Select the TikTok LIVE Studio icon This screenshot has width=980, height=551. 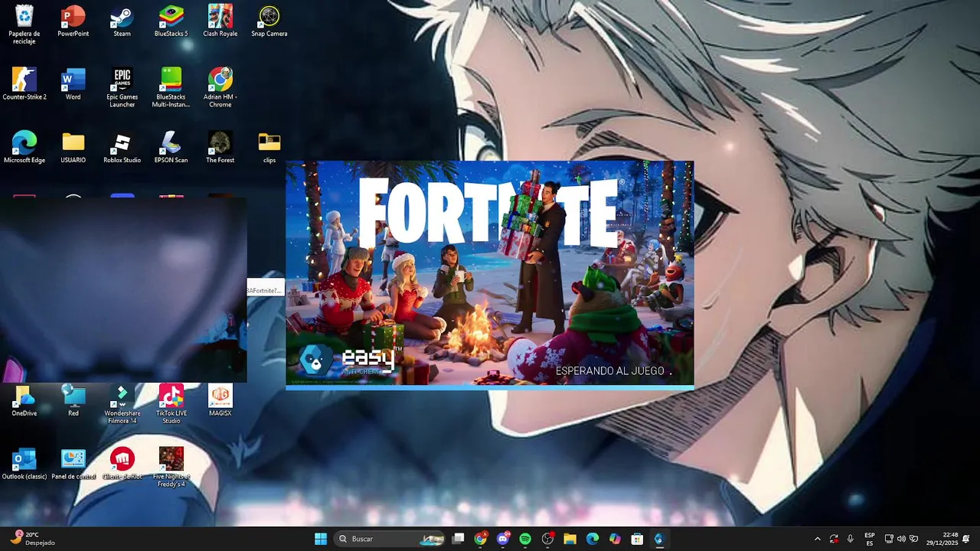(171, 404)
